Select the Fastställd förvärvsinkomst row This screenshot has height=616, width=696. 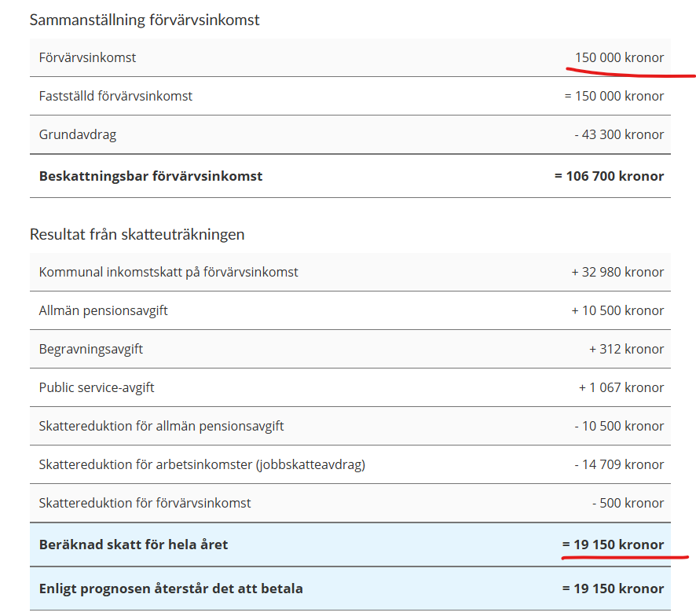point(350,97)
